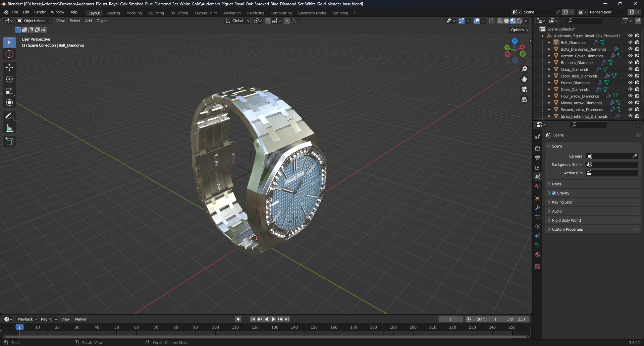This screenshot has height=346, width=644.
Task: Play the animation forward
Action: pos(273,319)
